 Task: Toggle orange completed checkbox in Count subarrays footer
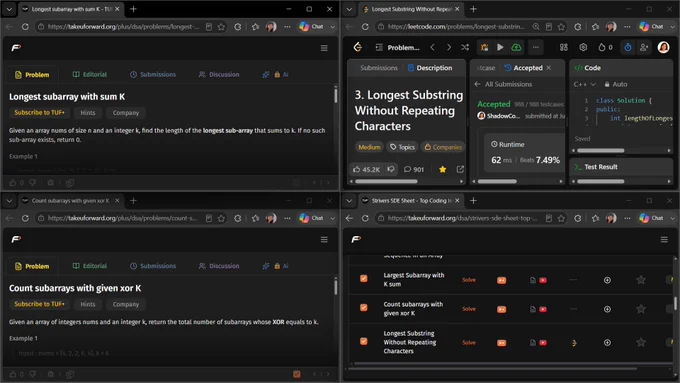point(297,374)
